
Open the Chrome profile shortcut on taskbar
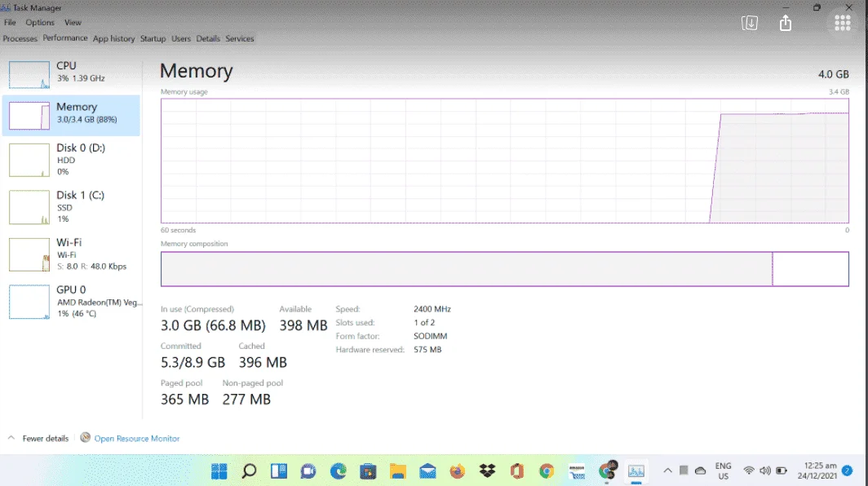[x=607, y=470]
